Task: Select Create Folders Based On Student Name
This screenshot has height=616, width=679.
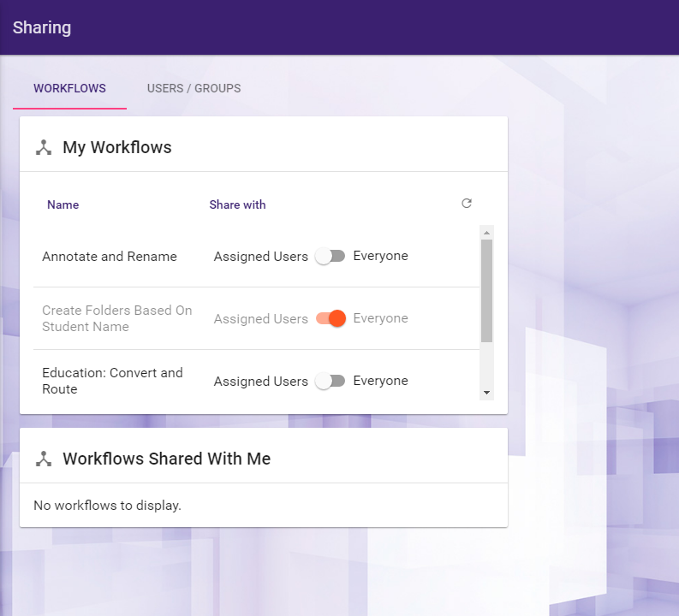Action: 117,318
